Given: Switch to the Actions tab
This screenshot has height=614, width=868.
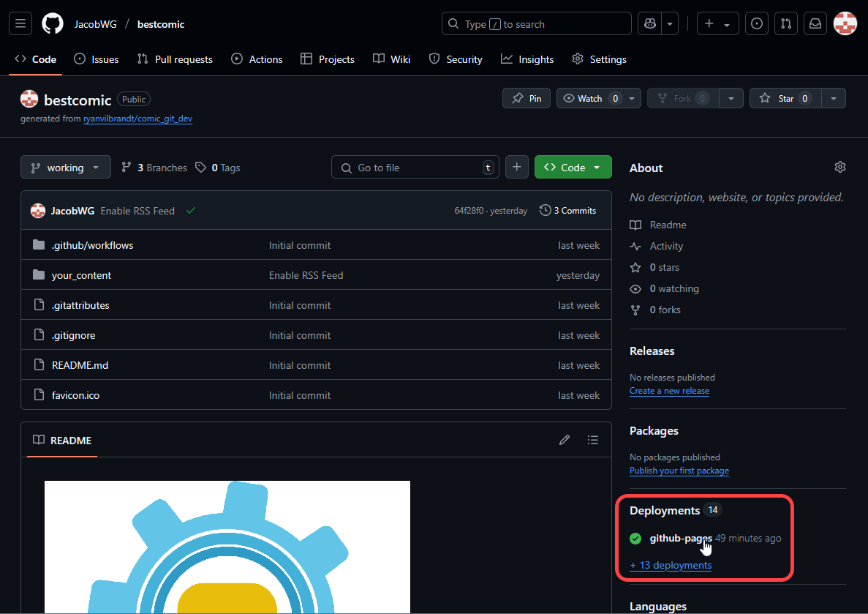Looking at the screenshot, I should [x=257, y=59].
